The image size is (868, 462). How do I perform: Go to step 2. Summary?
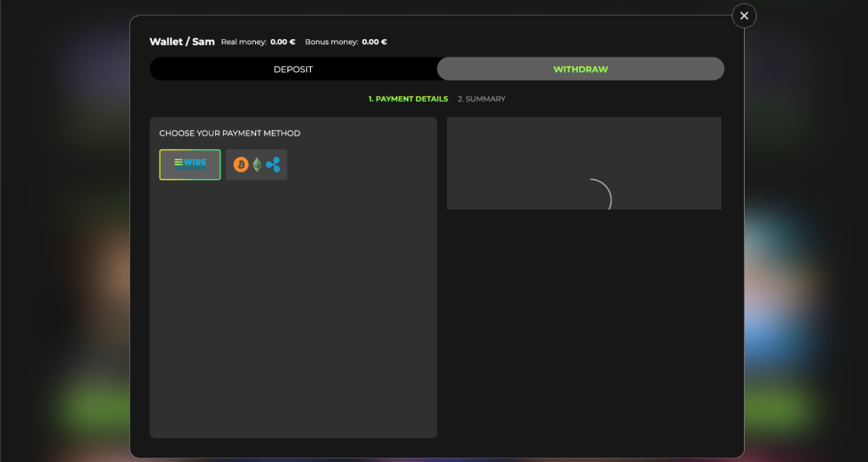(482, 99)
